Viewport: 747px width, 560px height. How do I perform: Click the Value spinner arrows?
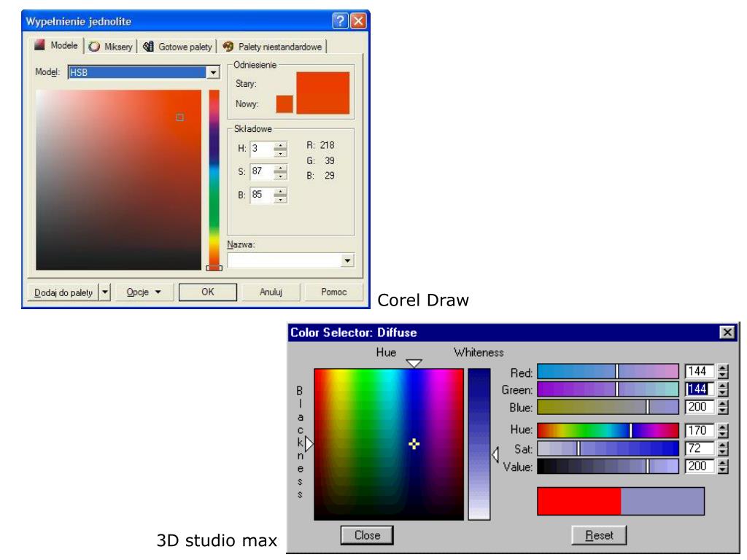click(x=723, y=466)
